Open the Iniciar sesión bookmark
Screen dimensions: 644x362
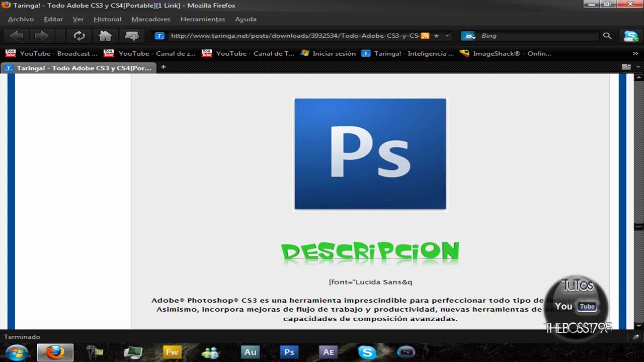pos(328,53)
